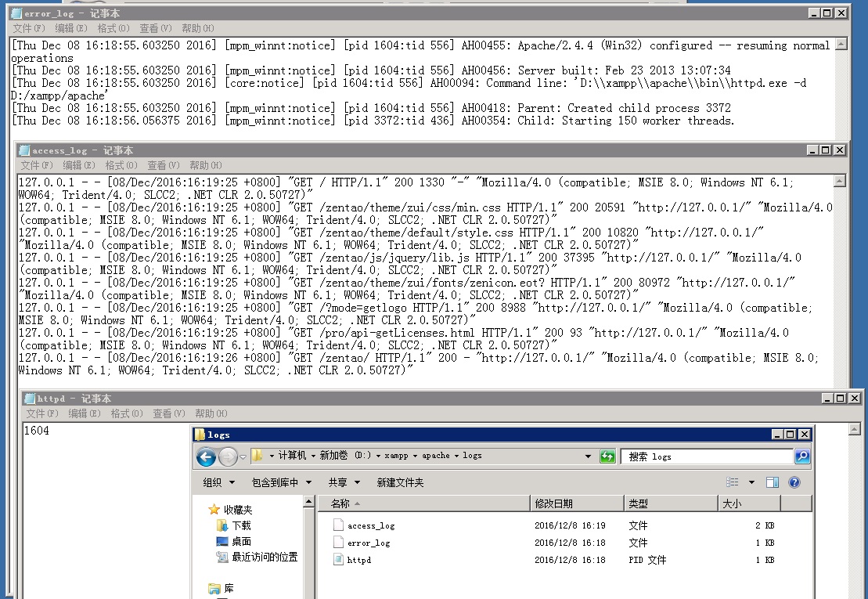The height and width of the screenshot is (599, 868).
Task: Click the "PID 文件" type cell
Action: click(647, 560)
